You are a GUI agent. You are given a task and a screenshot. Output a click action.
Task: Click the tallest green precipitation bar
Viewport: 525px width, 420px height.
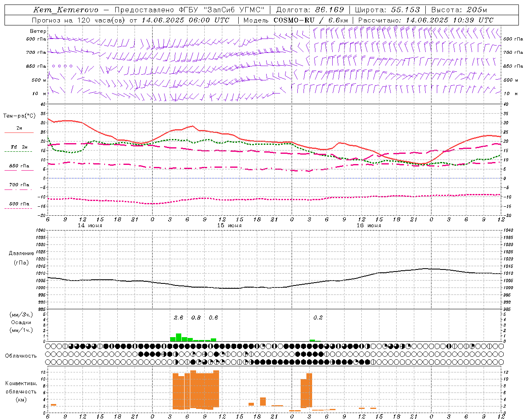tap(178, 337)
